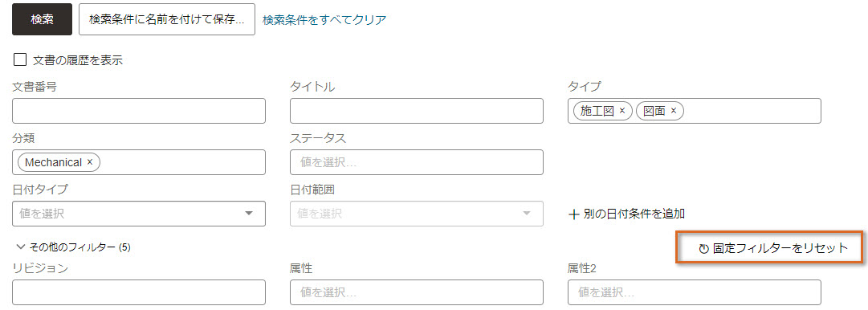Open the 日付範囲 dropdown arrow
The image size is (868, 310).
pyautogui.click(x=527, y=213)
